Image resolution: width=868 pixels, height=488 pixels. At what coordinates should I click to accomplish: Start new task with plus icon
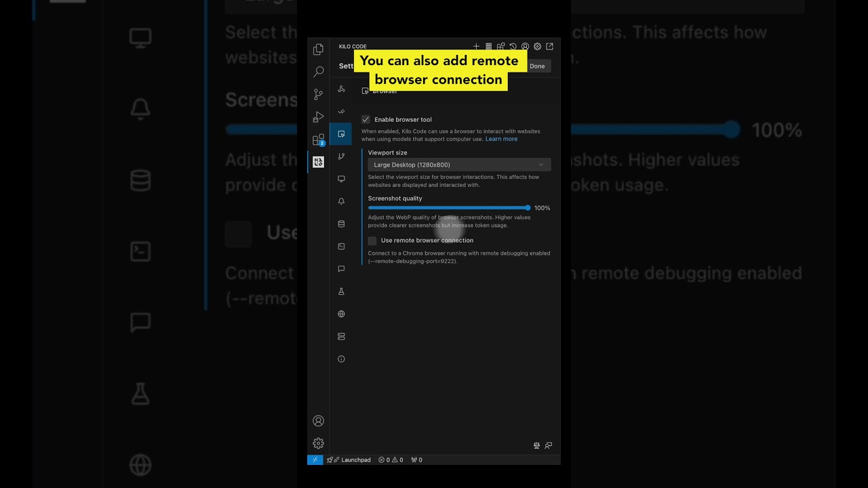click(x=476, y=47)
